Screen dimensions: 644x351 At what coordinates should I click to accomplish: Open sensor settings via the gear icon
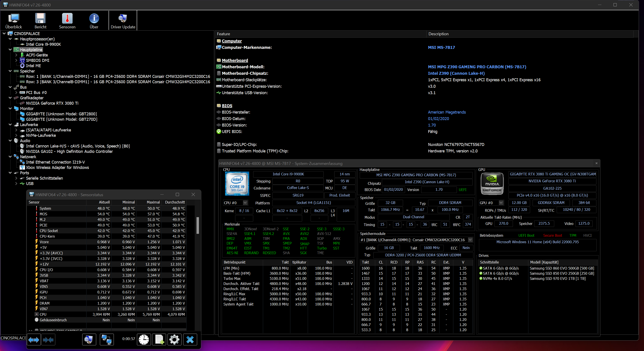click(174, 339)
